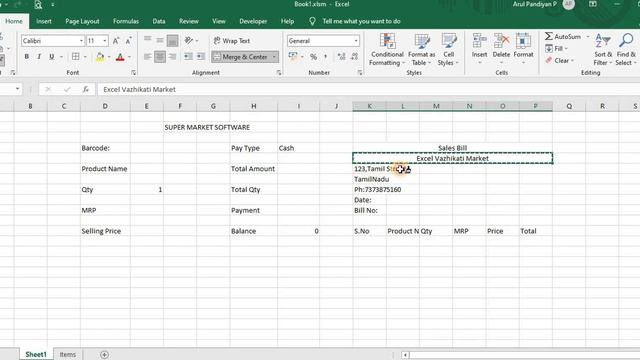Viewport: 640px width, 360px height.
Task: Switch to the Review tab
Action: 189,21
